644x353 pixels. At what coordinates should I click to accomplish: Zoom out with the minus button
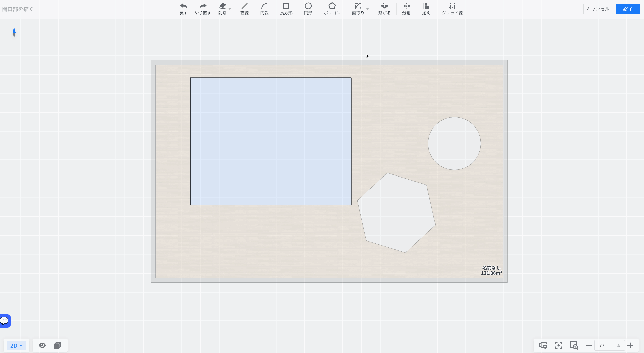[x=589, y=345]
